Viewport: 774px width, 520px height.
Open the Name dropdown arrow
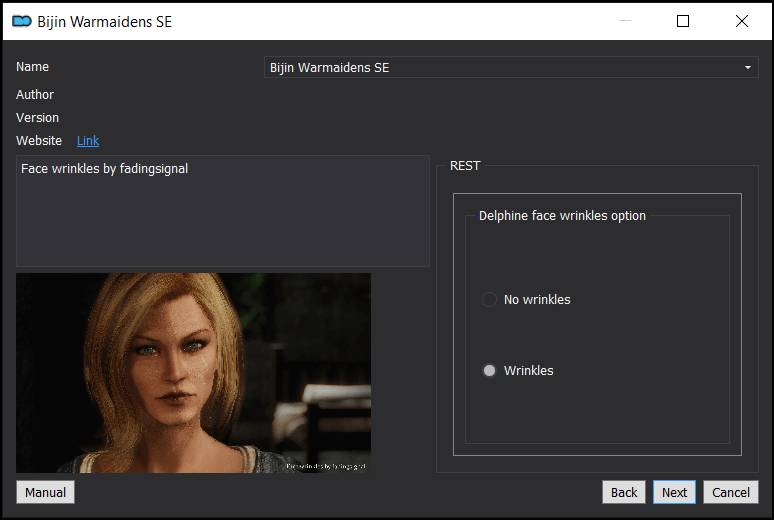pos(747,67)
